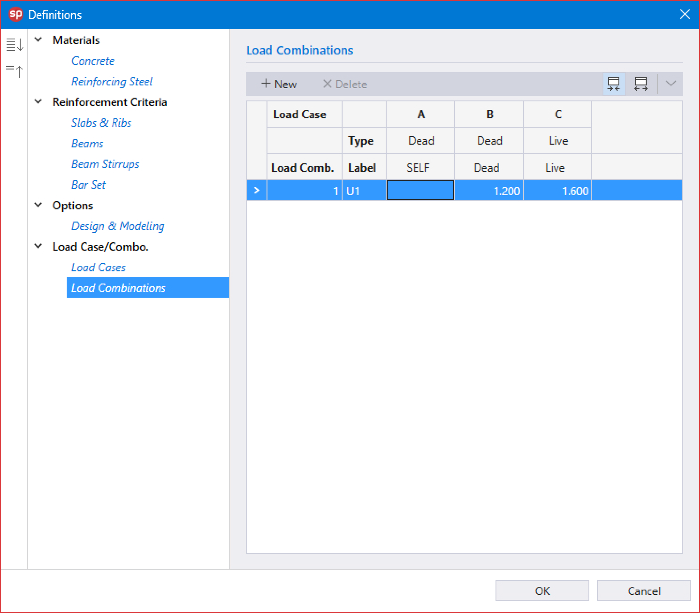Image resolution: width=700 pixels, height=613 pixels.
Task: Open the toolbar overflow dropdown arrow
Action: 670,83
